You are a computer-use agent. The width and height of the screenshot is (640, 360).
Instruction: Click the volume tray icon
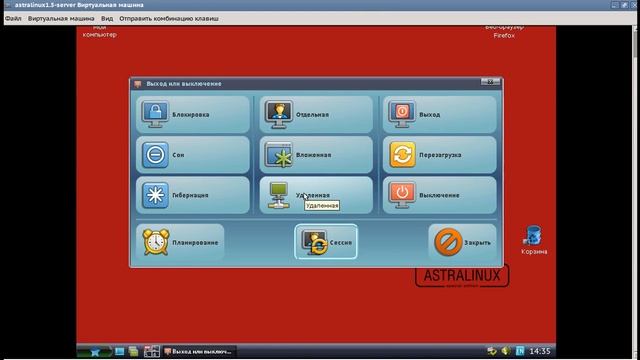pos(506,351)
